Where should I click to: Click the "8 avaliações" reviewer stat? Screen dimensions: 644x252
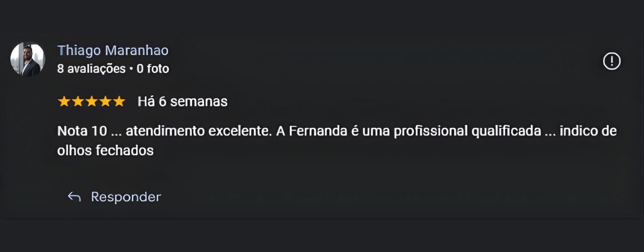pyautogui.click(x=91, y=69)
